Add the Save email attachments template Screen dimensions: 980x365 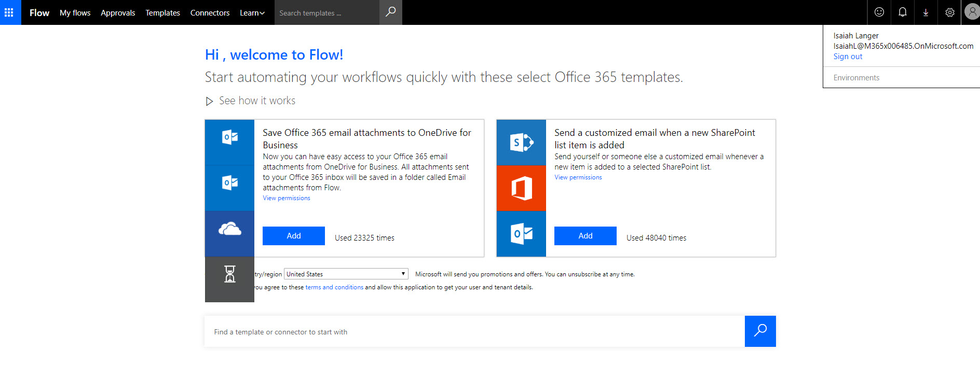point(294,236)
